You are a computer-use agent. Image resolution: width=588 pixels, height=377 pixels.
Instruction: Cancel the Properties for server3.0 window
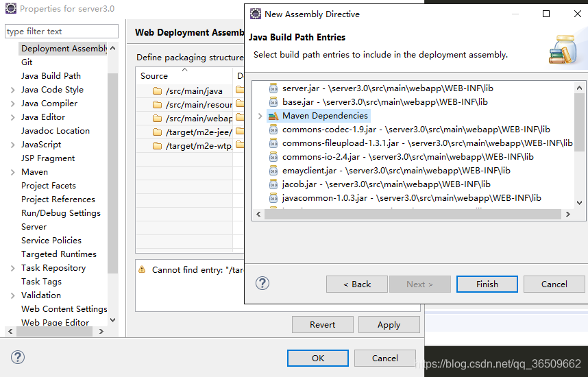(x=384, y=358)
